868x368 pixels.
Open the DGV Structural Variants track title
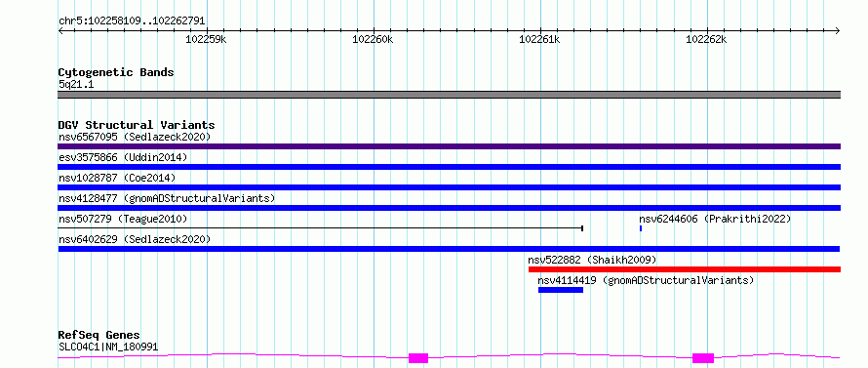137,125
